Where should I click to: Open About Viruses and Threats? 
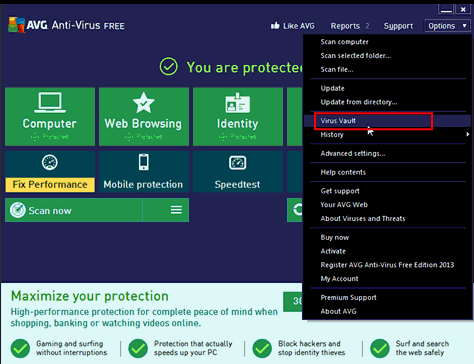tap(363, 219)
